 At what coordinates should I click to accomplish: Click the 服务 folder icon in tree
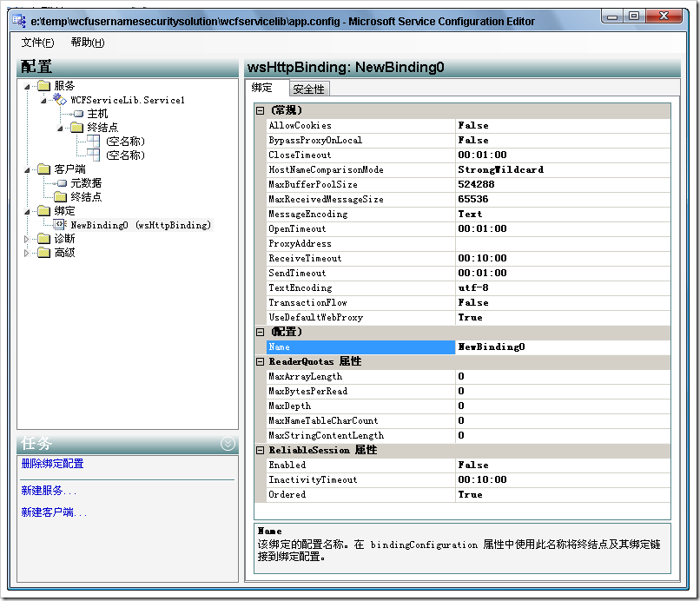pyautogui.click(x=43, y=85)
